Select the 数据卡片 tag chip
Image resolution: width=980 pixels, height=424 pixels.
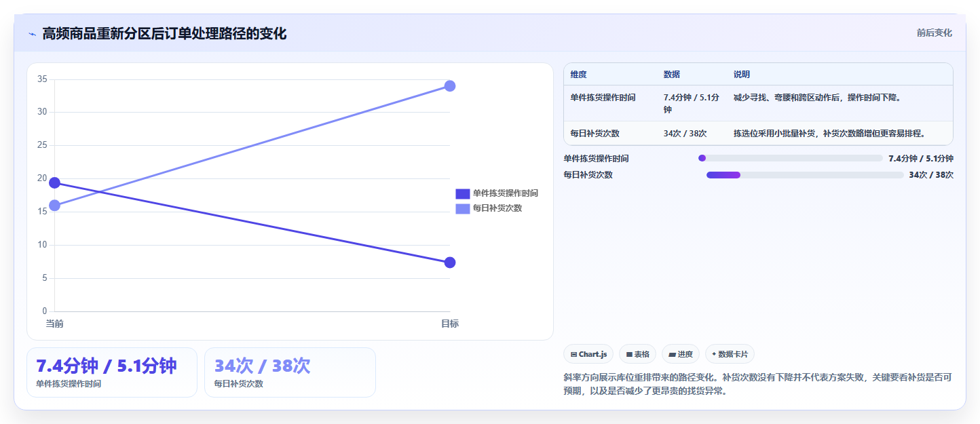coord(730,354)
